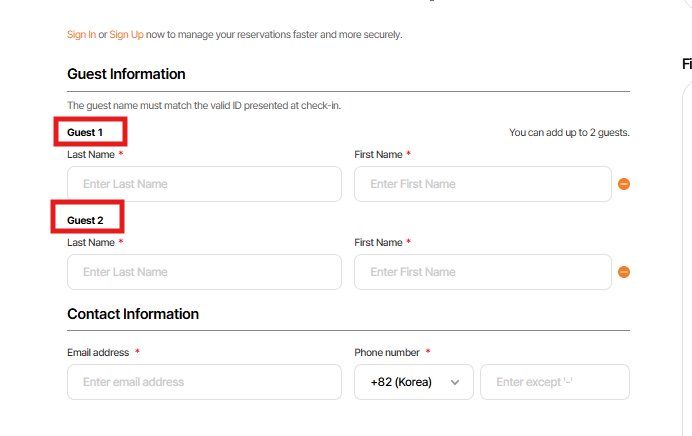
Task: Focus the Guest 1 Last Name field
Action: [204, 184]
